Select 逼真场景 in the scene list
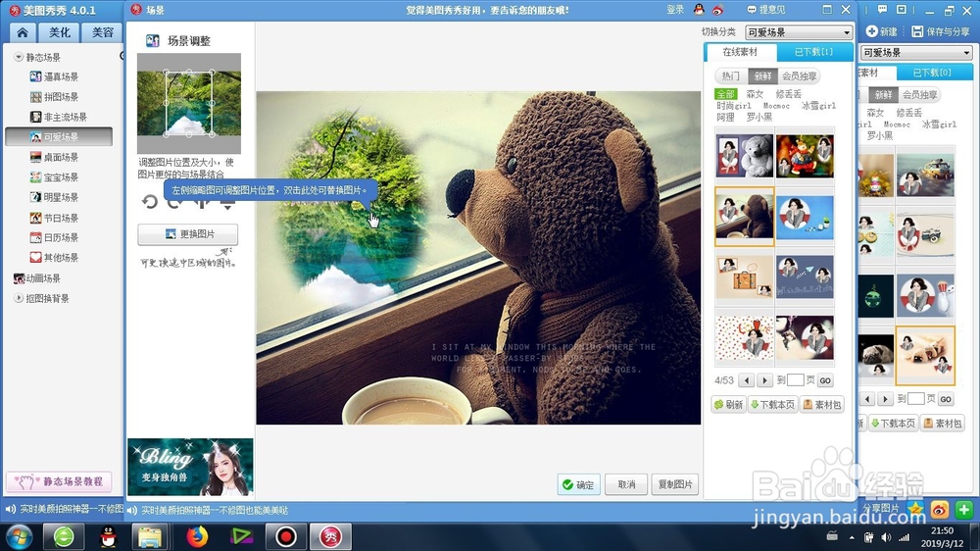The width and height of the screenshot is (980, 551). pos(54,76)
